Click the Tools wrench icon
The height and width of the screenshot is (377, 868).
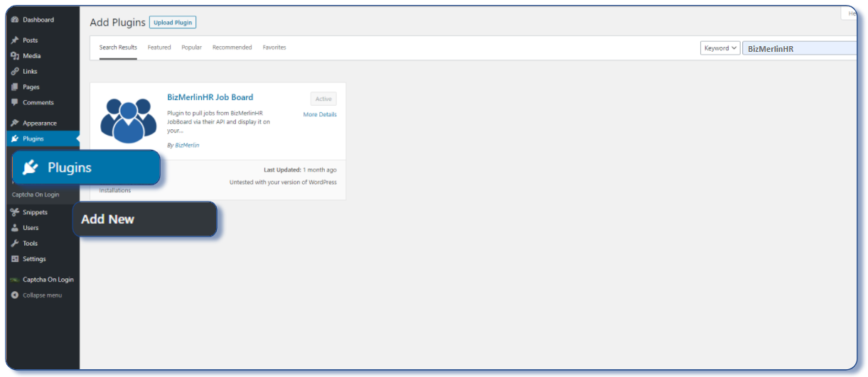pyautogui.click(x=15, y=244)
